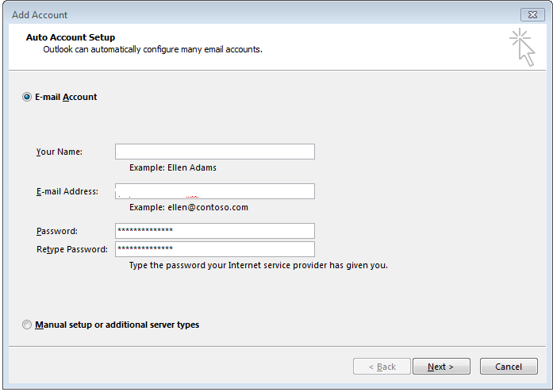Click the Add Account title bar
This screenshot has height=392, width=553.
(x=238, y=14)
